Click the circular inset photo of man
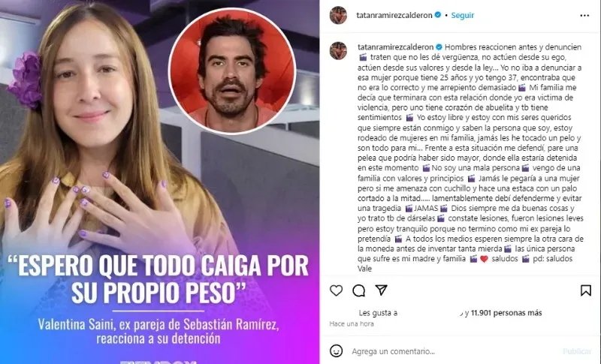This screenshot has width=601, height=364. coord(232,71)
